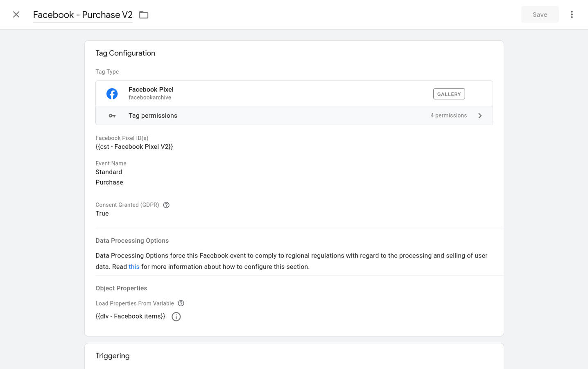Screen dimensions: 588x369
Task: Click the Facebook Pixel ID(s) label
Action: coord(122,138)
